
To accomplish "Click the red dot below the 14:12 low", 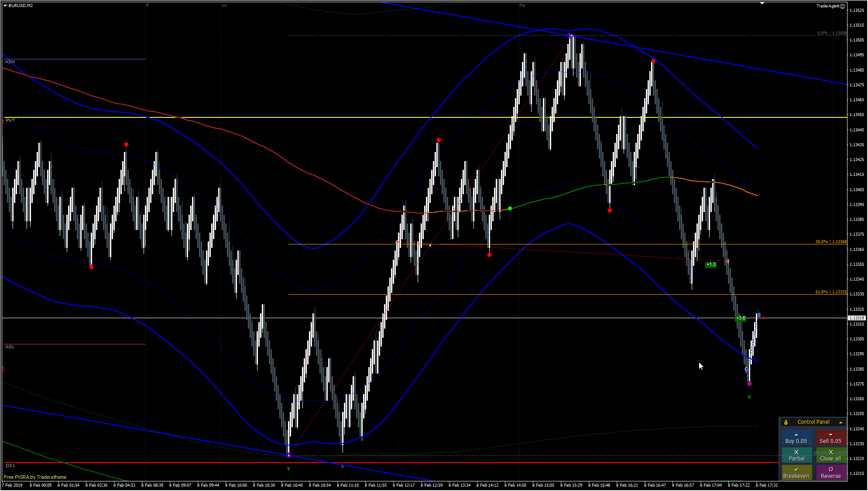I will point(489,255).
